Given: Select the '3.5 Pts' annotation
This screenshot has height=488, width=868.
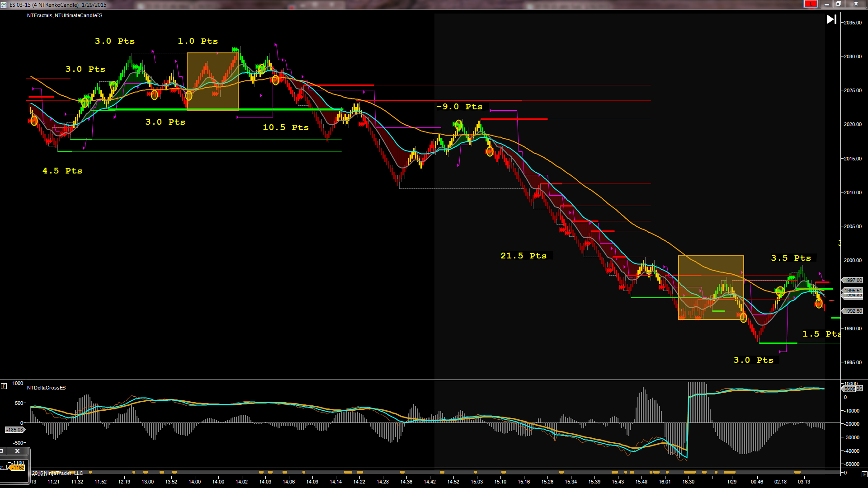Looking at the screenshot, I should [x=791, y=258].
